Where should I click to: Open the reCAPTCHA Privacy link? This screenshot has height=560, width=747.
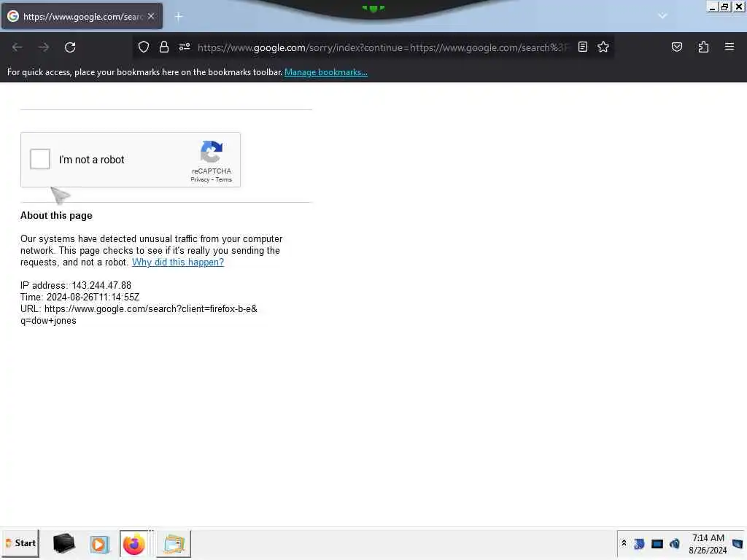(x=200, y=179)
